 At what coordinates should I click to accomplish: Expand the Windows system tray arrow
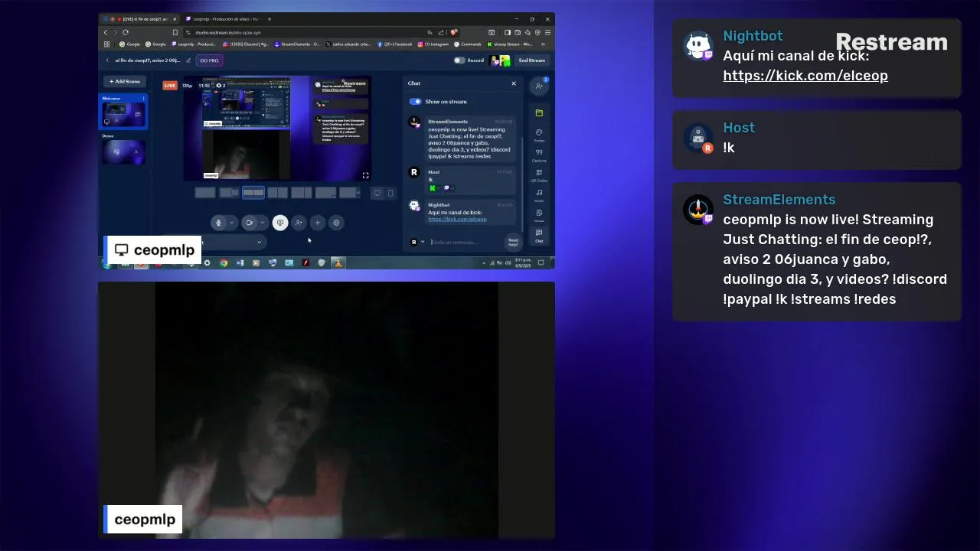coord(484,262)
